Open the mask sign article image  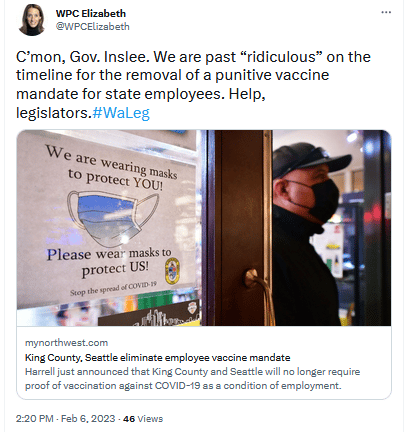[204, 228]
